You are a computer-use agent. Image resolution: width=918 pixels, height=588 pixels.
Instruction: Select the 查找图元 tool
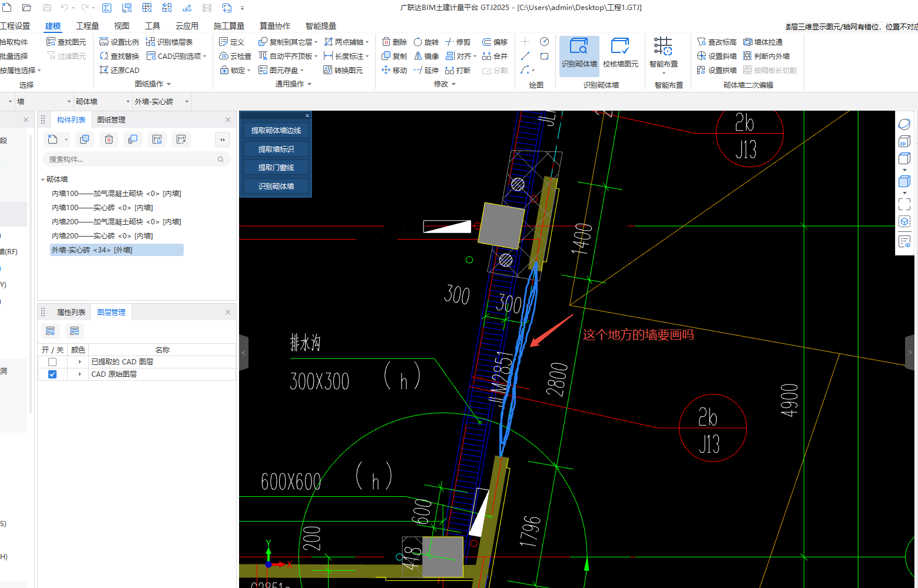66,42
